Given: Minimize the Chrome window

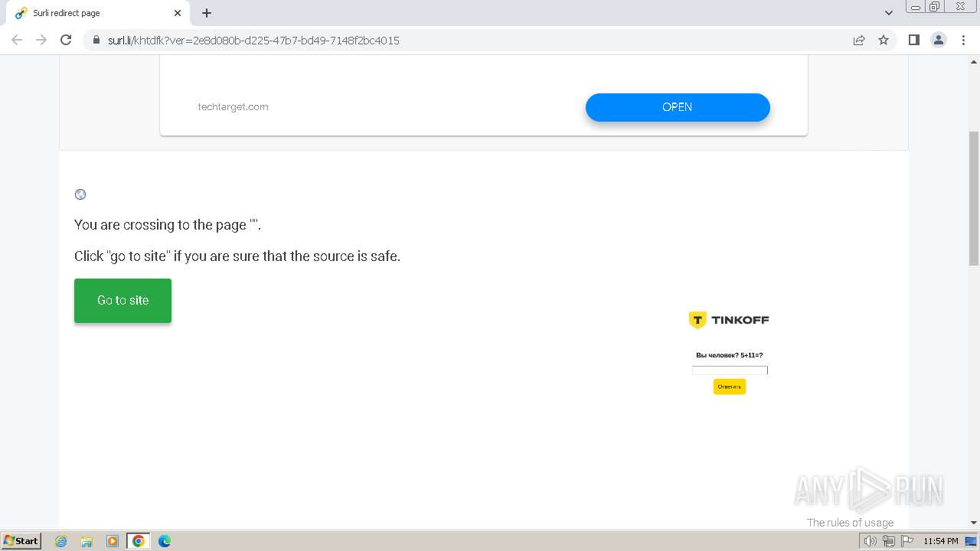Looking at the screenshot, I should (915, 7).
